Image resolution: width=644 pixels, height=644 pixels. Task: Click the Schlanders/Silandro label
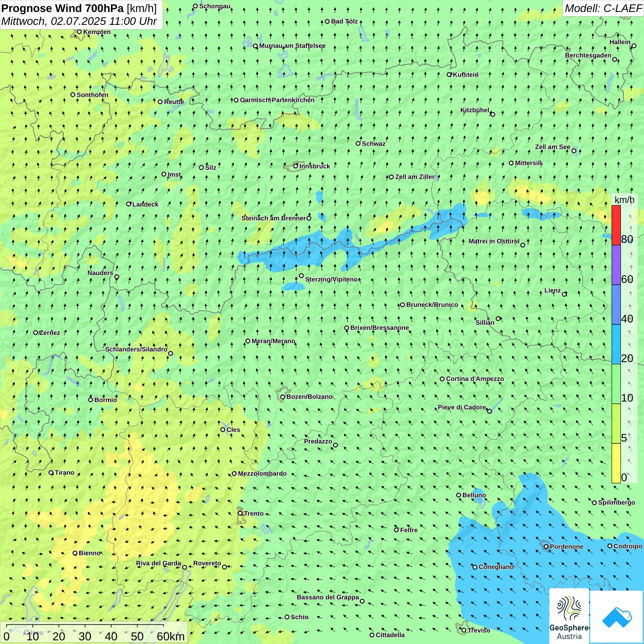tap(136, 349)
